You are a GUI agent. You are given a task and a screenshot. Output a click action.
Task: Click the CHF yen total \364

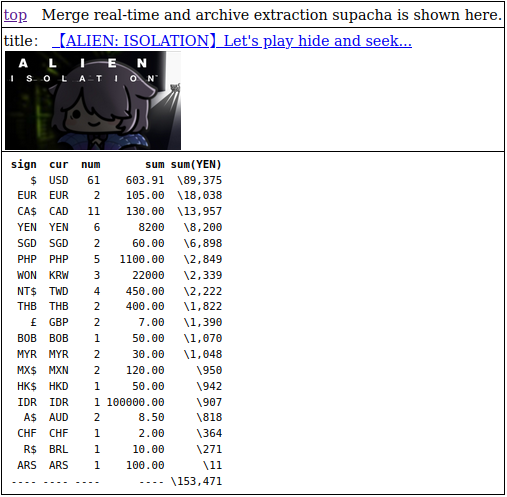(x=209, y=433)
